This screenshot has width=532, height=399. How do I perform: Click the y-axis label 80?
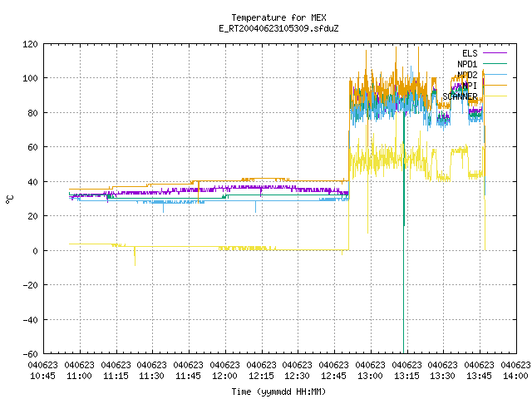coord(32,113)
